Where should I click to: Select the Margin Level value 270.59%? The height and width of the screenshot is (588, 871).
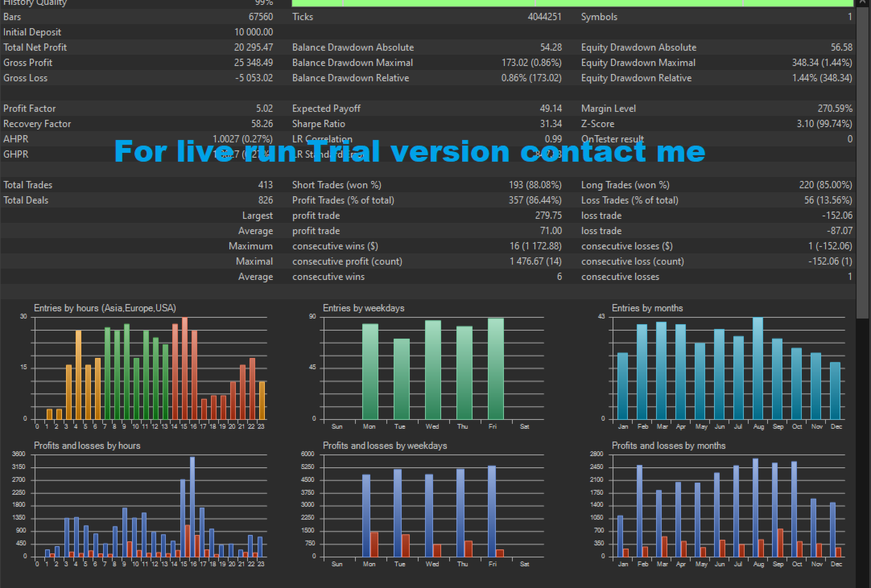tap(835, 109)
